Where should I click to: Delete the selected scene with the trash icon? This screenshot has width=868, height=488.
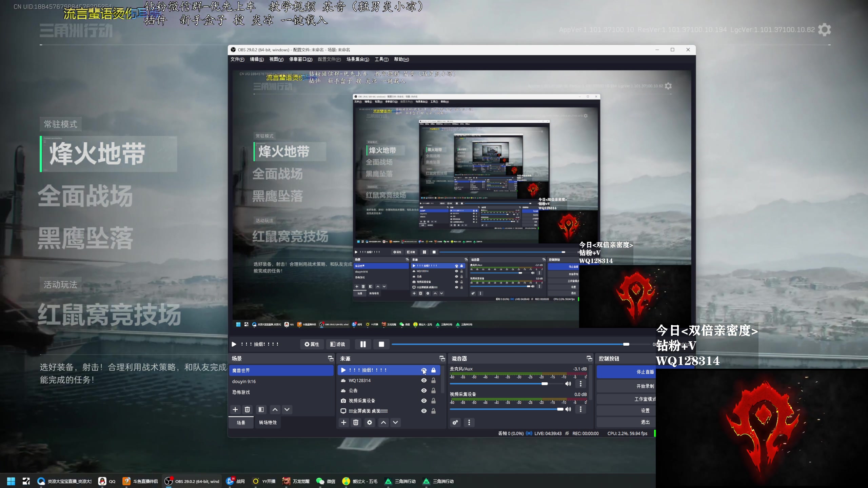coord(248,409)
